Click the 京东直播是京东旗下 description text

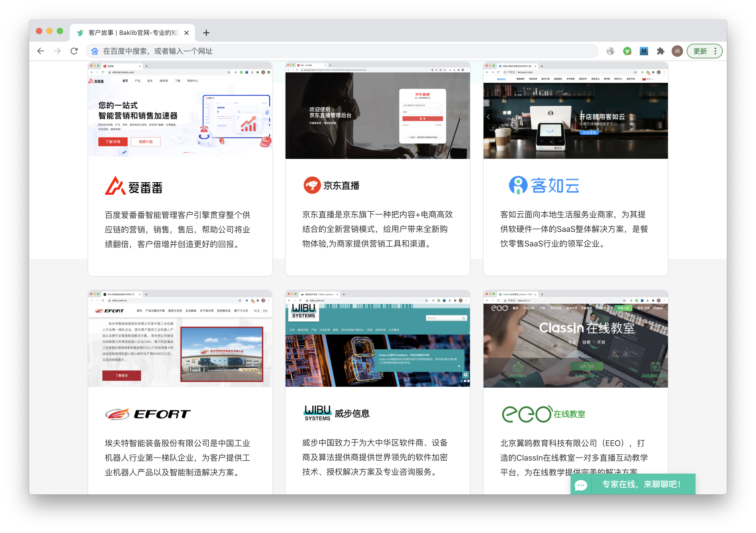[377, 229]
